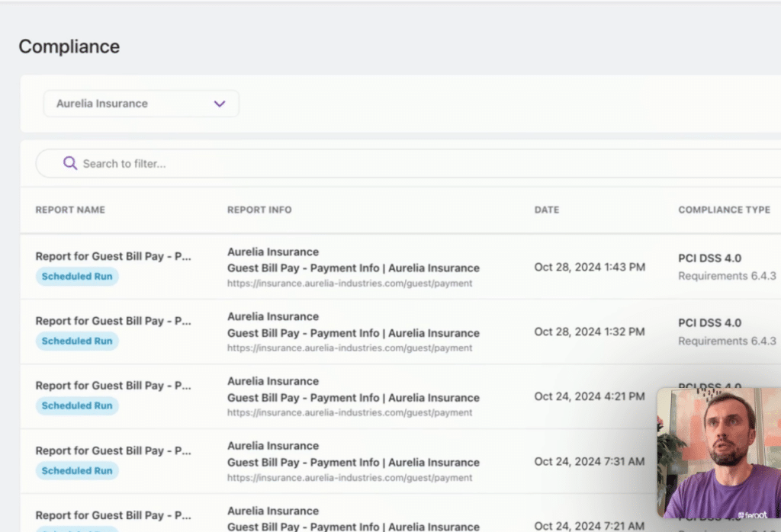Click PCI DSS 4.0 in 1:43 PM row
This screenshot has width=781, height=532.
point(710,258)
